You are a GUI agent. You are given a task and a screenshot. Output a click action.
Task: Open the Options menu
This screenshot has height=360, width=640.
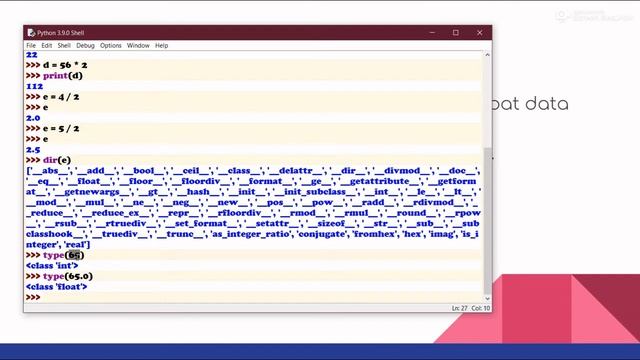coord(111,45)
